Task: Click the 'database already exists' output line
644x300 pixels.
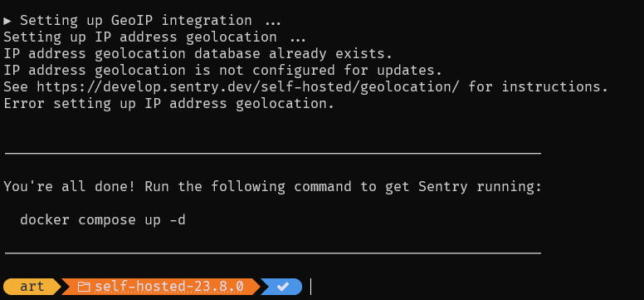Action: point(198,54)
